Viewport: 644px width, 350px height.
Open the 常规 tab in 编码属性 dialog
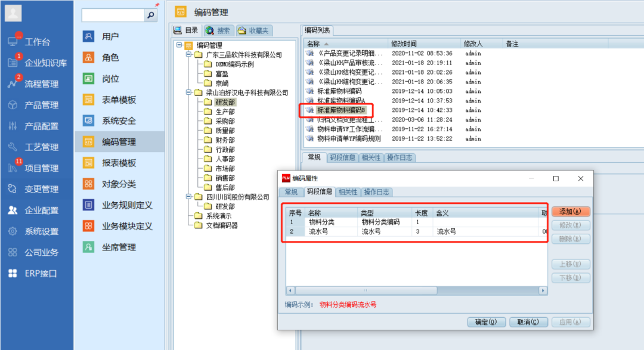[290, 192]
